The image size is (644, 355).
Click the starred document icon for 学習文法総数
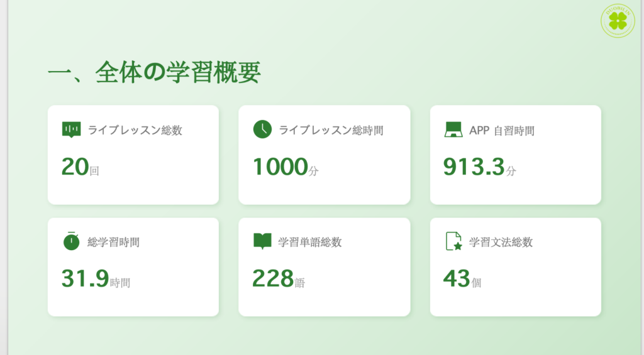point(453,241)
